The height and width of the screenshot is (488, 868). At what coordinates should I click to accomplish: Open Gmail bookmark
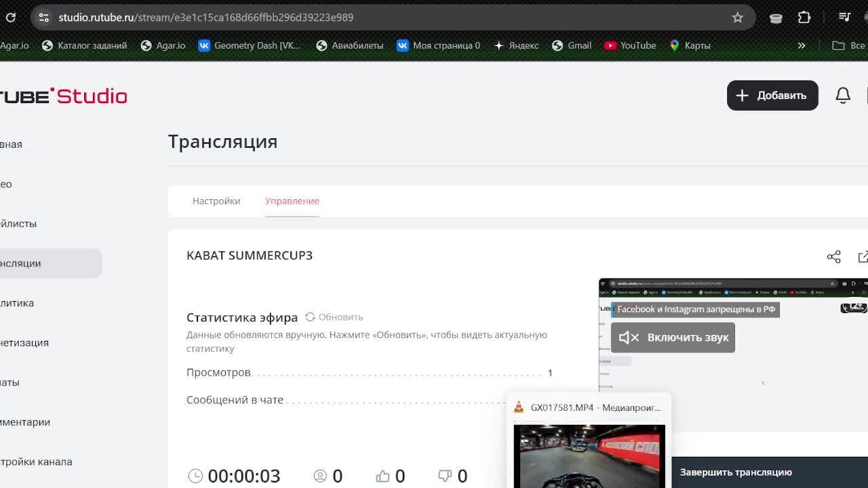click(572, 45)
